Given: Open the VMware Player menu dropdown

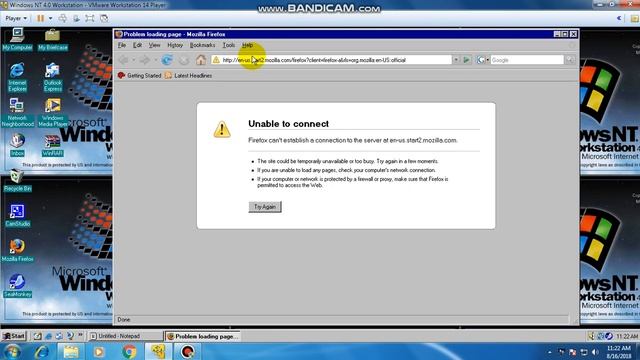Looking at the screenshot, I should click(16, 18).
